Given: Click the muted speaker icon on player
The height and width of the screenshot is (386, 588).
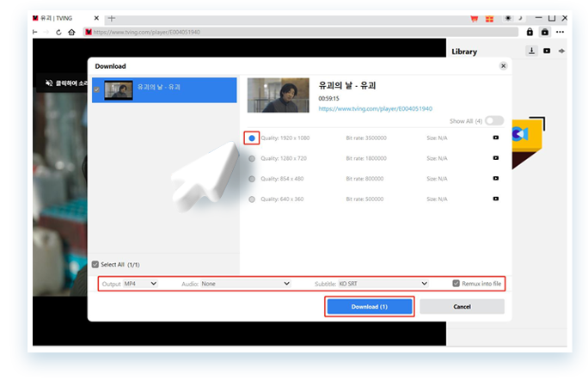Looking at the screenshot, I should [x=49, y=83].
